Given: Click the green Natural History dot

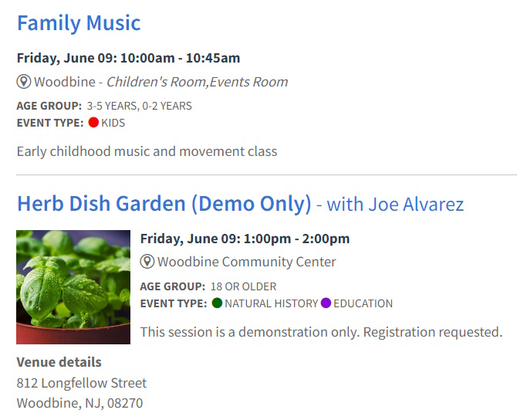Looking at the screenshot, I should coord(217,303).
